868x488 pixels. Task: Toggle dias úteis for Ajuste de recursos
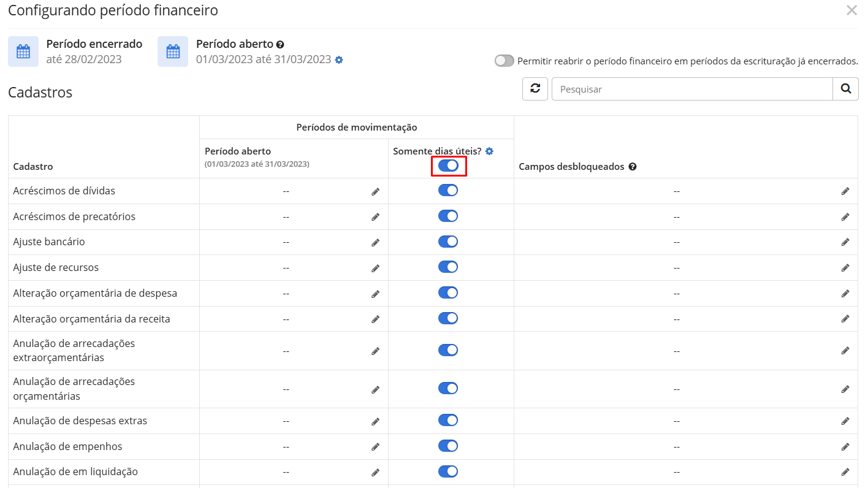(x=448, y=267)
